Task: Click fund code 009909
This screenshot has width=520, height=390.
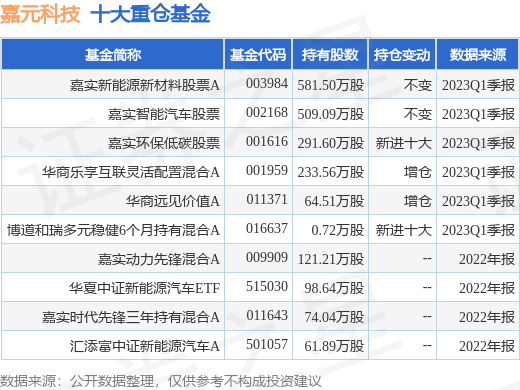Action: pyautogui.click(x=267, y=257)
